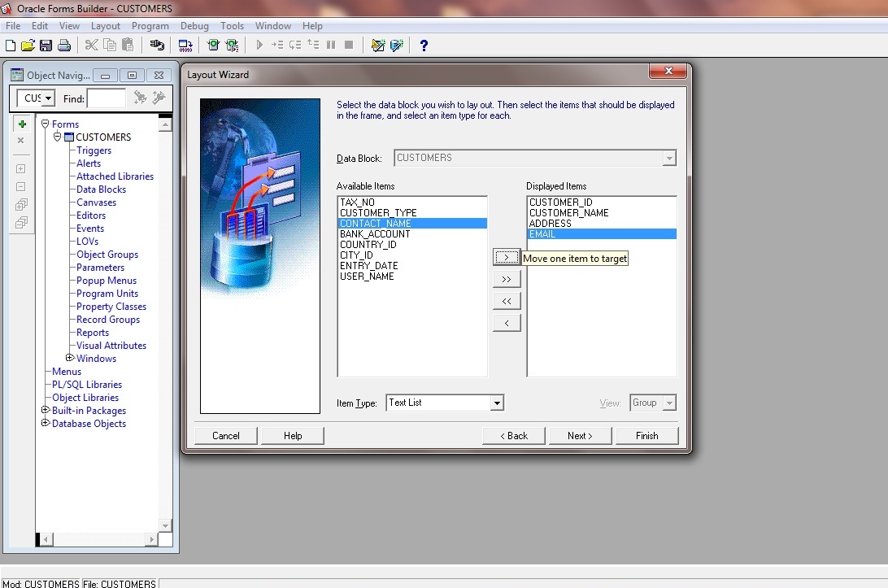Click the Run Form traffic light icon
The width and height of the screenshot is (888, 588).
point(214,46)
